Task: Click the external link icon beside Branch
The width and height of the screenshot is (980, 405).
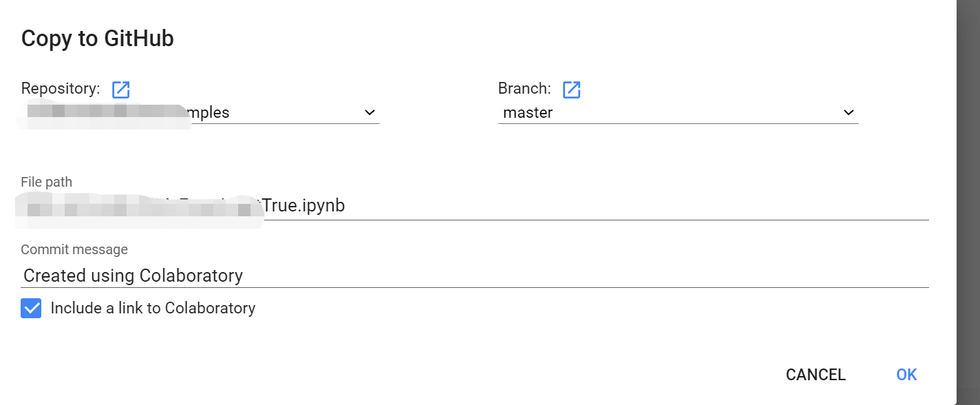Action: (572, 89)
